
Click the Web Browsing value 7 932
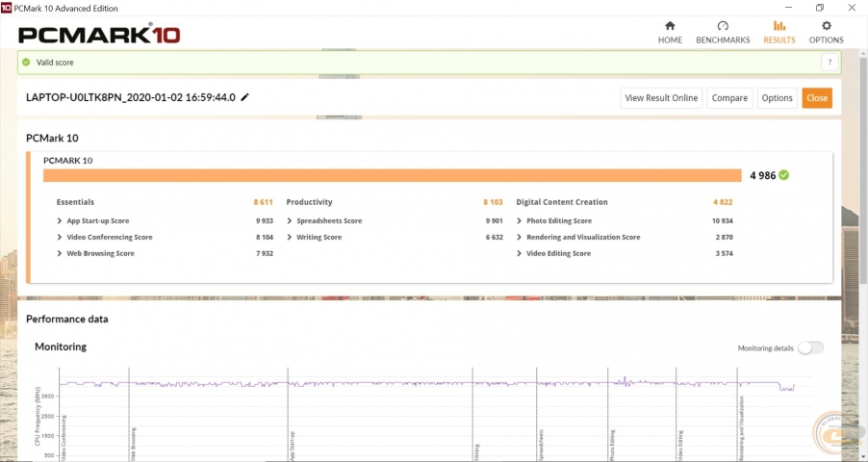[x=265, y=253]
